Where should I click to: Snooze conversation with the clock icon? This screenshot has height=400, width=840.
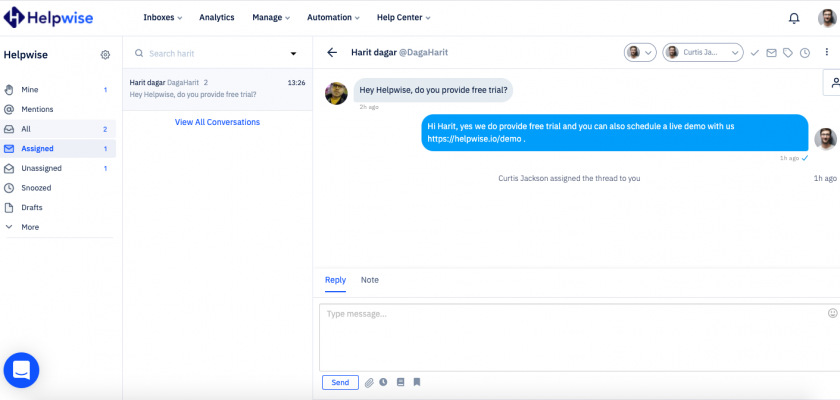coord(805,52)
